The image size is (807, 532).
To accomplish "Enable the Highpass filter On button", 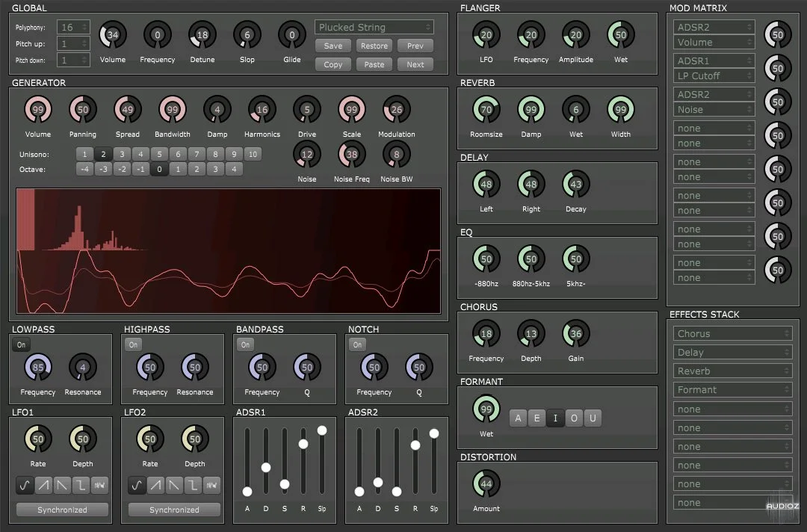I will point(133,344).
